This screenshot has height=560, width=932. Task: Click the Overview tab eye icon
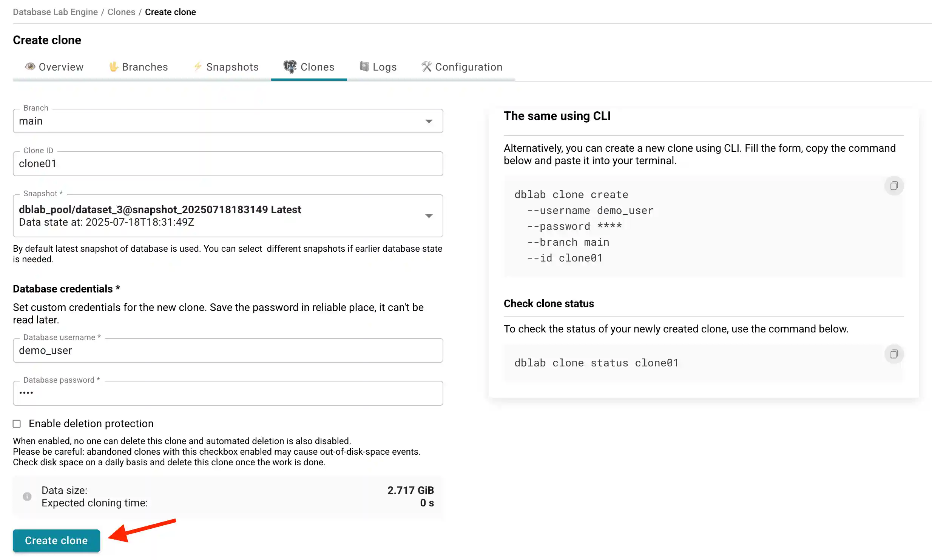pos(31,67)
